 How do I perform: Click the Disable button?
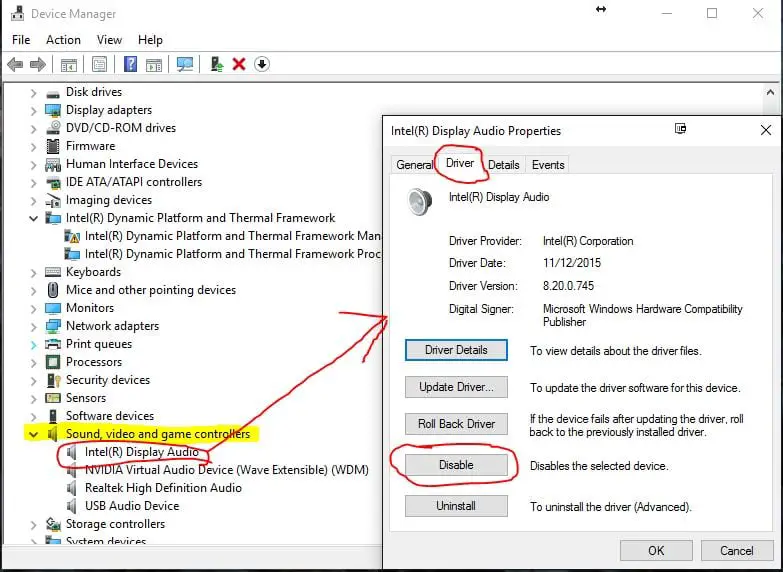click(x=456, y=465)
